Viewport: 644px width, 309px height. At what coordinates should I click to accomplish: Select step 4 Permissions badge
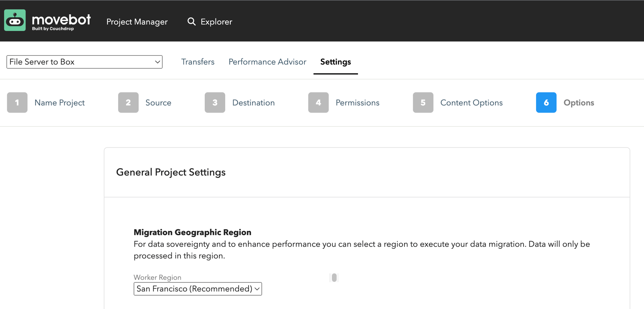[x=318, y=102]
